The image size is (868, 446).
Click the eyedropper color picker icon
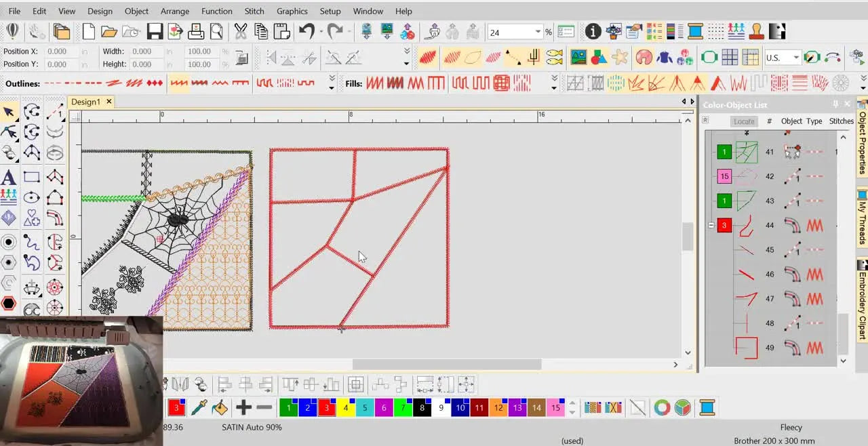click(199, 407)
